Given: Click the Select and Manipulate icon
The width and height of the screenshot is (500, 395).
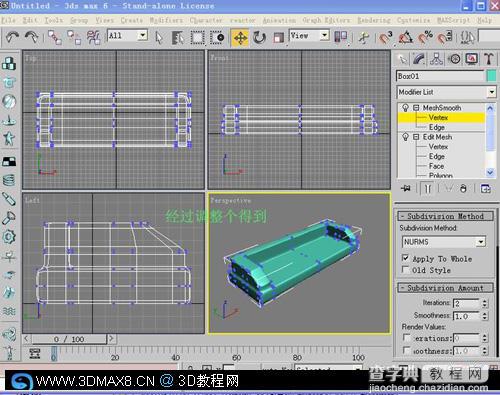Looking at the screenshot, I should coord(363,37).
